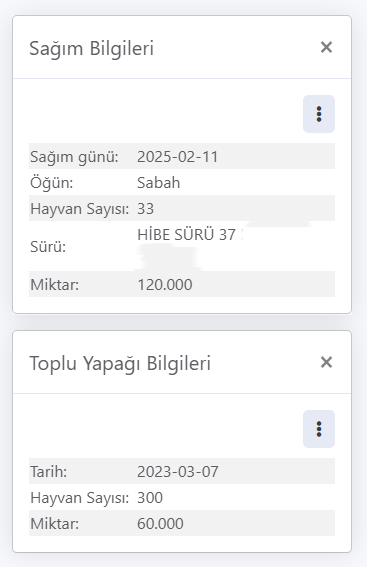Click the Sabah meal value

[158, 183]
